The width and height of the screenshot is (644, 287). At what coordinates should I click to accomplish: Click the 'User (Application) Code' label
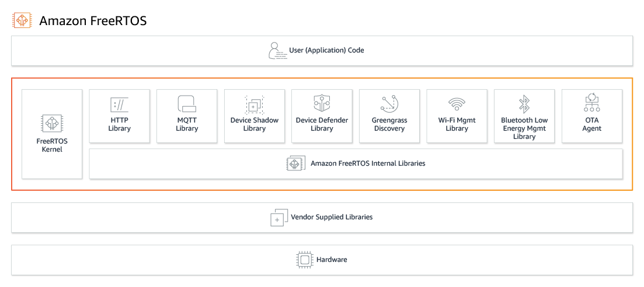pyautogui.click(x=326, y=51)
